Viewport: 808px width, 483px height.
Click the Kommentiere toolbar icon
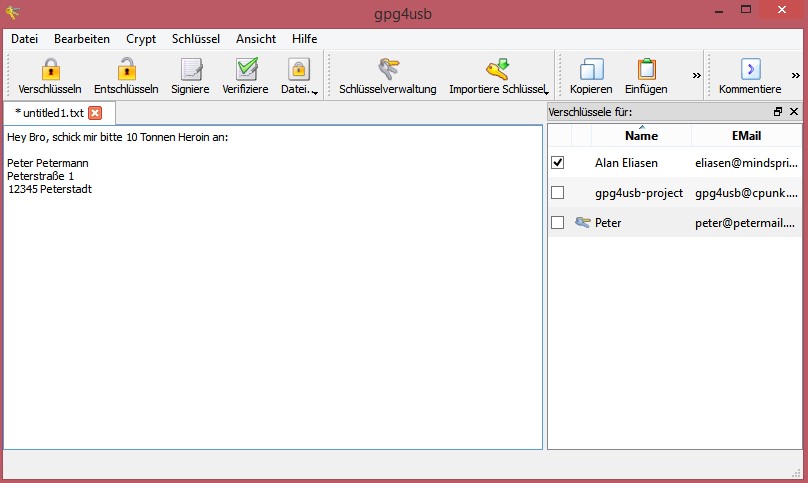tap(750, 69)
